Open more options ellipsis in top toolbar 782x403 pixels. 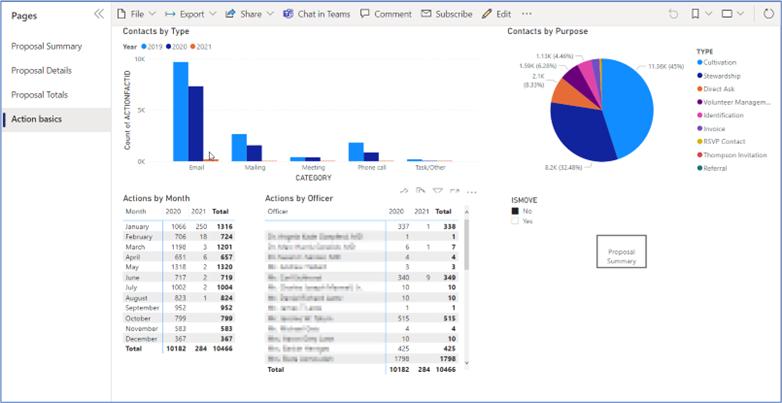(x=527, y=14)
